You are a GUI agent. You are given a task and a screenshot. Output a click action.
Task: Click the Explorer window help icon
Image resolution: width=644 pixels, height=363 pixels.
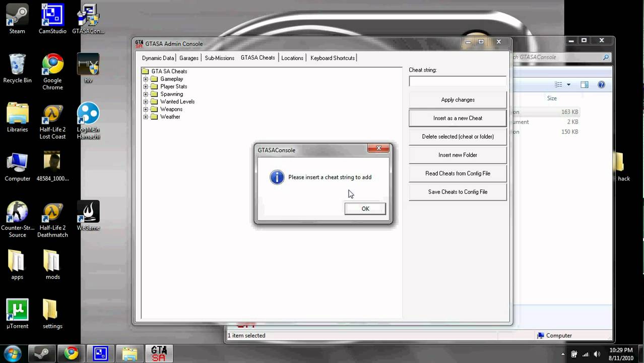601,85
